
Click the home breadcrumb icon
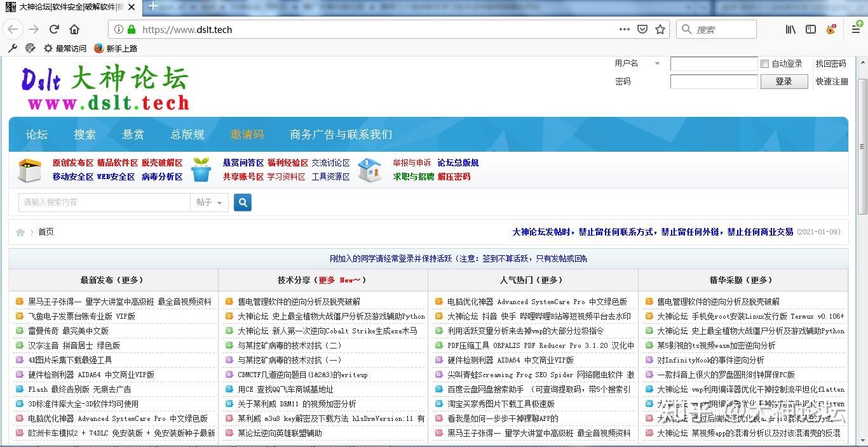(x=20, y=232)
